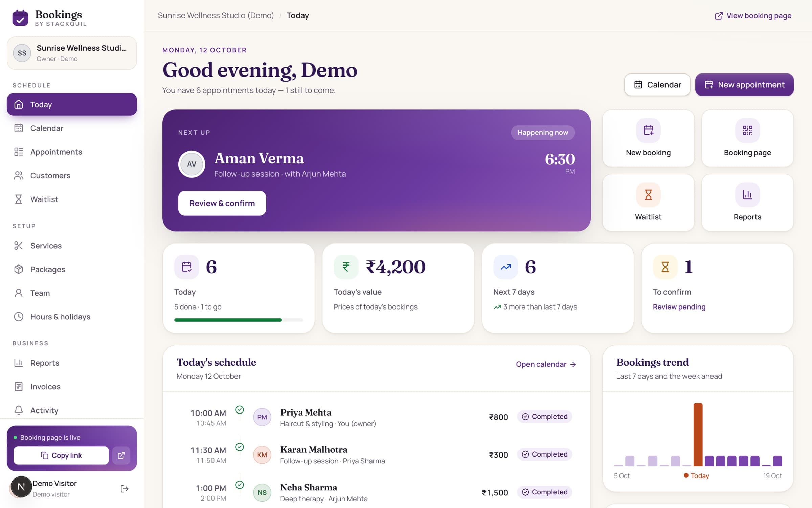Click the green progress bar on Today card

[x=228, y=320]
